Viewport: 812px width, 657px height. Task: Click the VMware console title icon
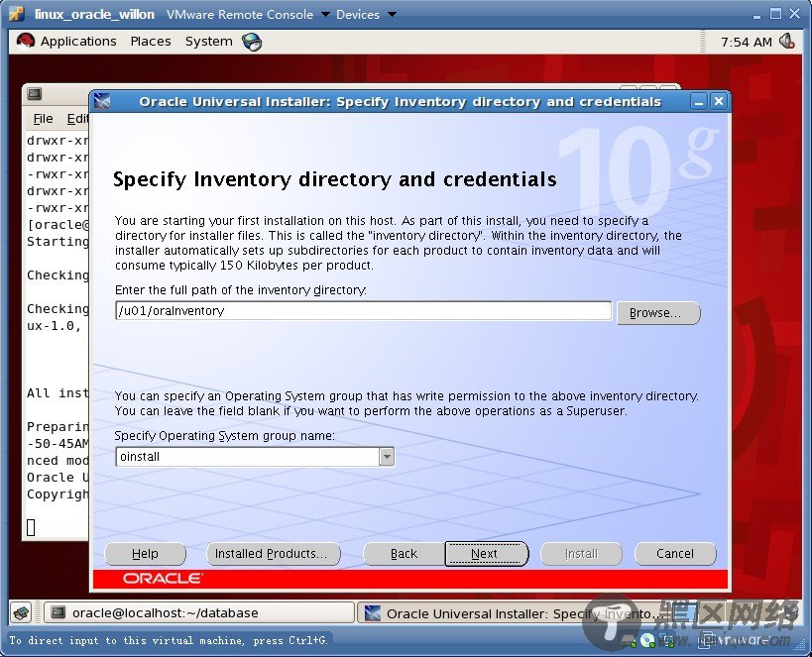tap(17, 14)
